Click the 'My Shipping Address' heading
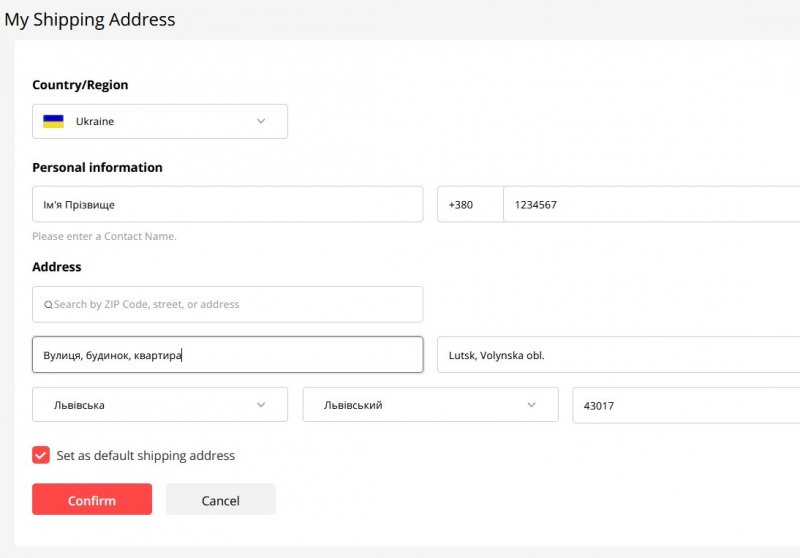This screenshot has width=800, height=558. [90, 19]
